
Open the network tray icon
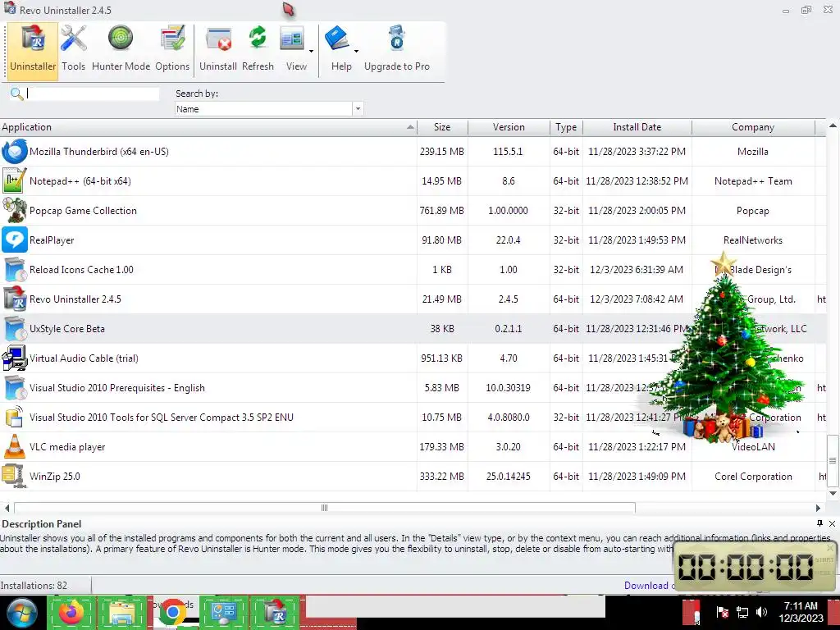click(x=742, y=612)
